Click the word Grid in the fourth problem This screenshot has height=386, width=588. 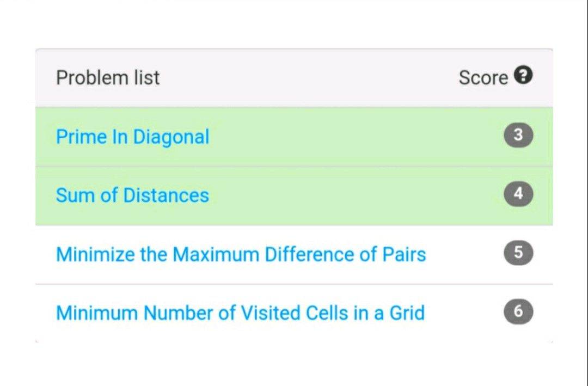tap(407, 313)
